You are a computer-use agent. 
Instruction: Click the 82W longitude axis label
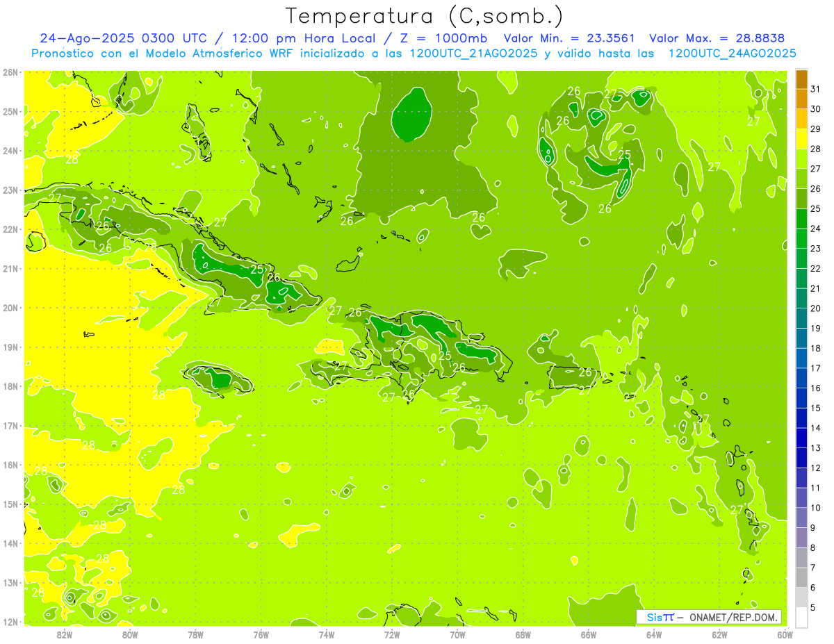(65, 634)
